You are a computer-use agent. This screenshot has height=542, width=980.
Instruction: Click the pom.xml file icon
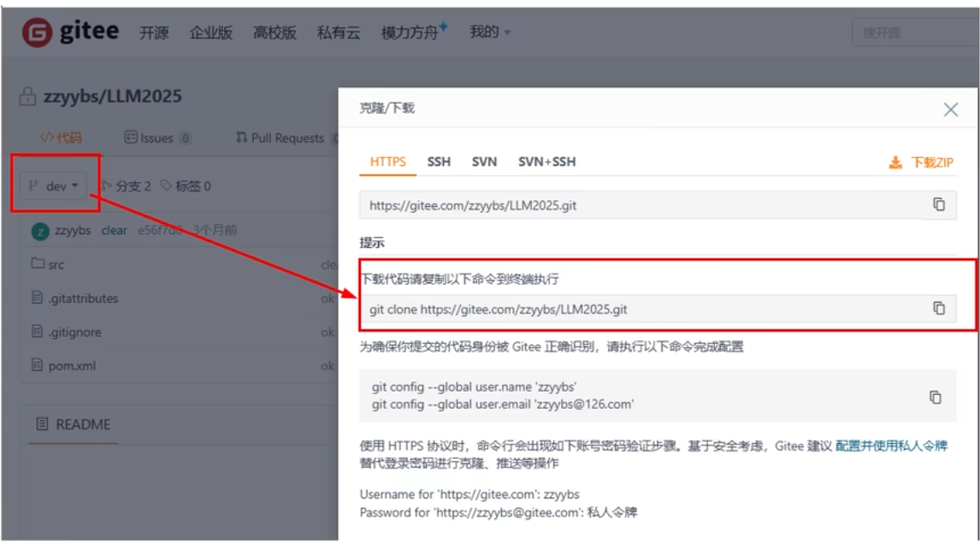38,365
